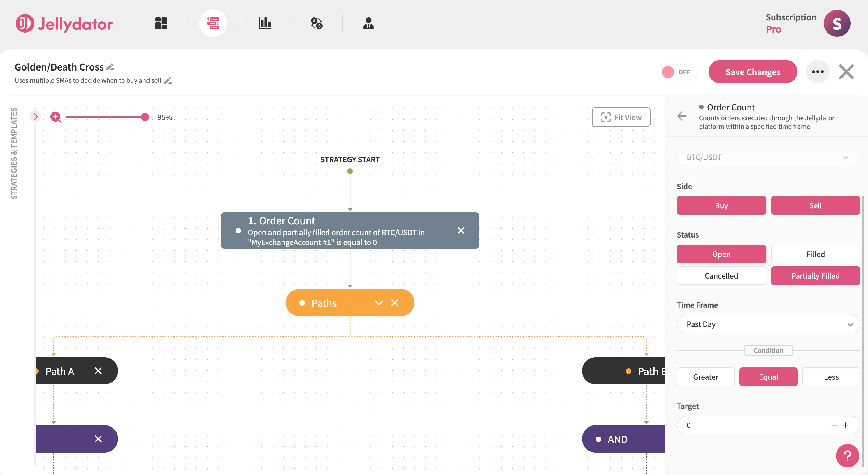Toggle the Partially Filled status

816,276
